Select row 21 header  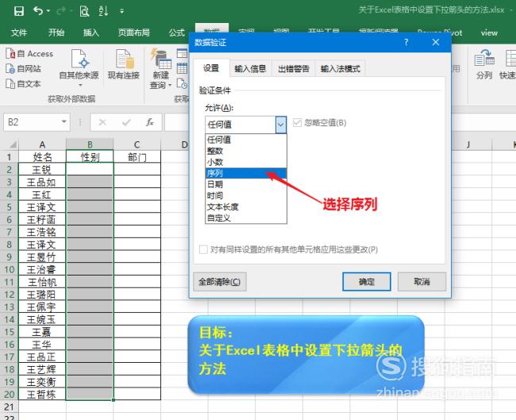point(10,407)
